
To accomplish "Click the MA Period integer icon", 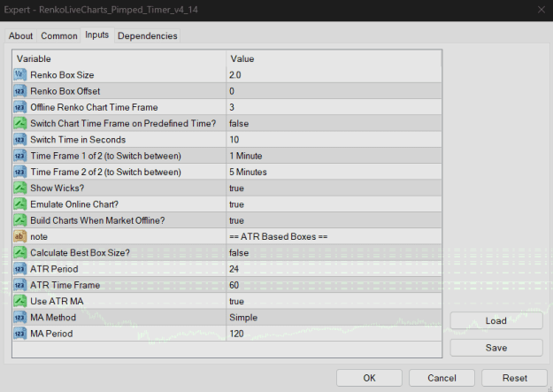I will [19, 334].
